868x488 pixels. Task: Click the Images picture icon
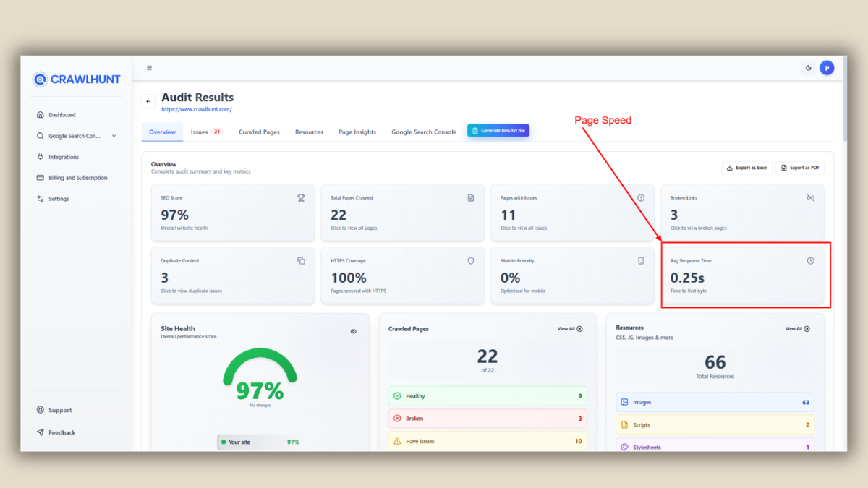(625, 402)
